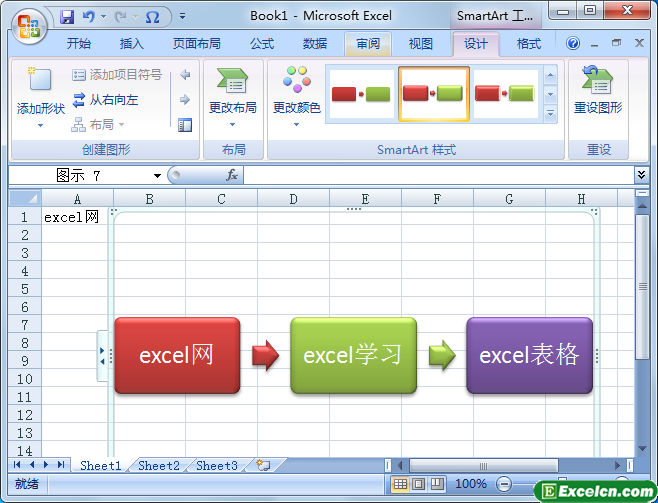Click the Office Button logo
Screen dimensions: 658x503
[x=29, y=27]
